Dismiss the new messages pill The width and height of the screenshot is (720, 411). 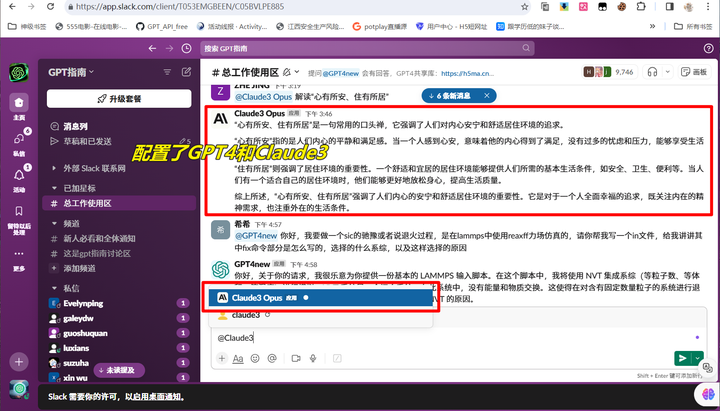(x=487, y=96)
